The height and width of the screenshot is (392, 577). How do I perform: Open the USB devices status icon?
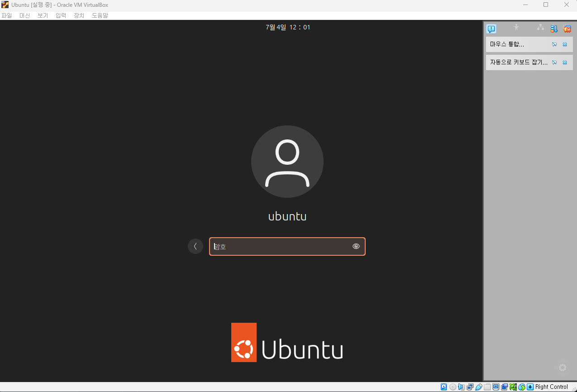[x=479, y=387]
